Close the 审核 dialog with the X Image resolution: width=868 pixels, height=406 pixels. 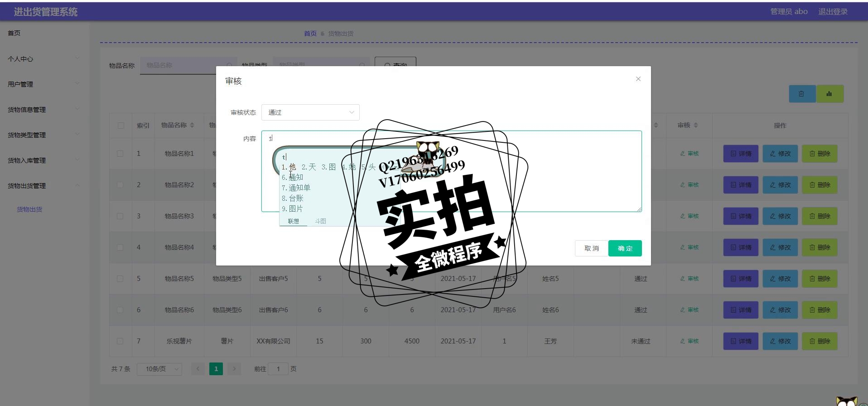coord(638,79)
